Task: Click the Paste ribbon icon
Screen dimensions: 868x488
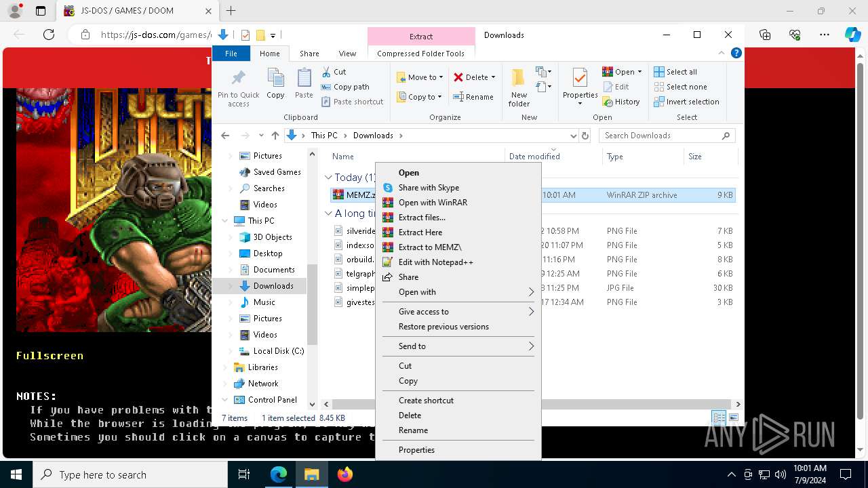Action: tap(304, 83)
